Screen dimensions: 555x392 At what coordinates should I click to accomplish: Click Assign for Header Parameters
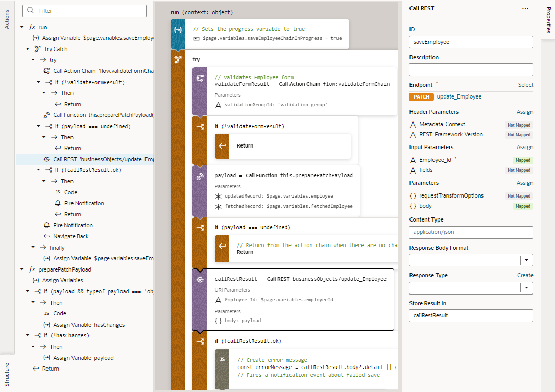525,112
